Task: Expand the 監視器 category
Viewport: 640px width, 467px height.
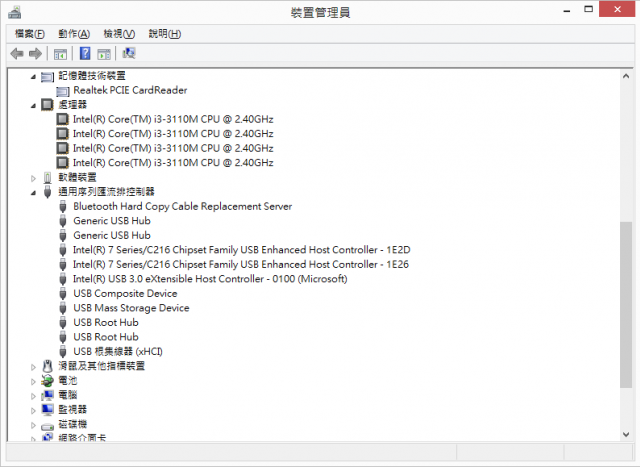Action: pyautogui.click(x=33, y=411)
